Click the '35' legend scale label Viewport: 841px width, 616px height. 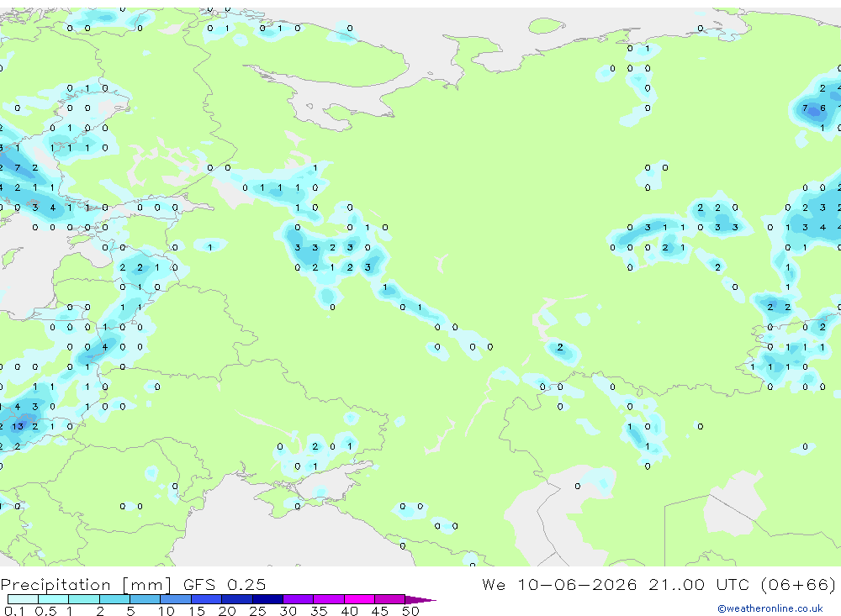point(319,611)
